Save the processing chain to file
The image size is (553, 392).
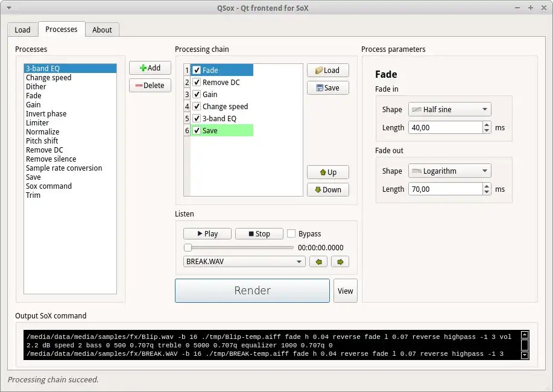pyautogui.click(x=327, y=88)
